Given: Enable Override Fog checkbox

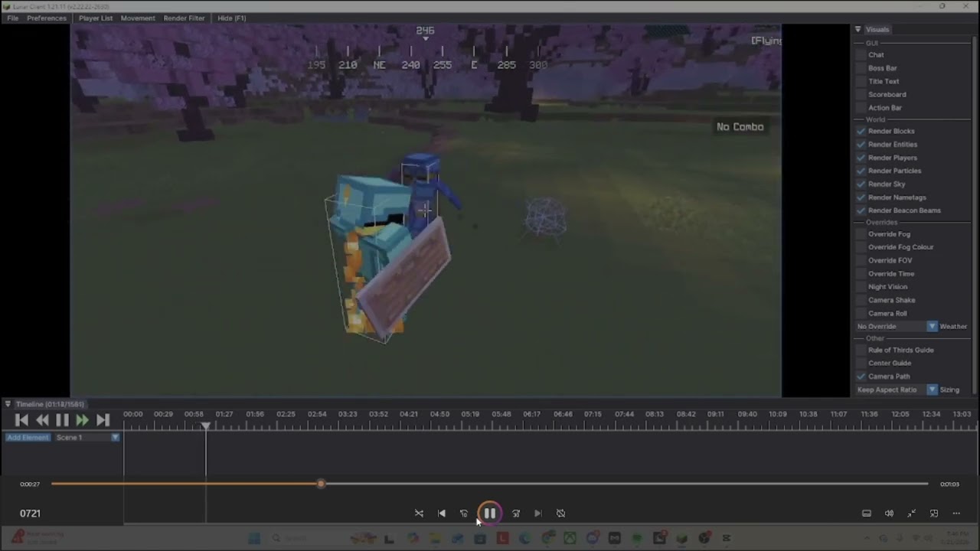Looking at the screenshot, I should coord(861,234).
